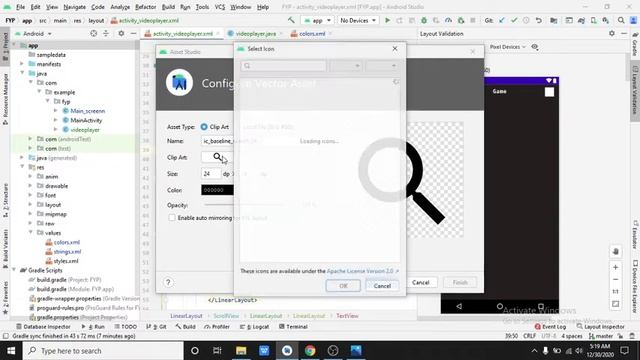Open Event Log in status bar
The height and width of the screenshot is (360, 640).
tap(550, 327)
